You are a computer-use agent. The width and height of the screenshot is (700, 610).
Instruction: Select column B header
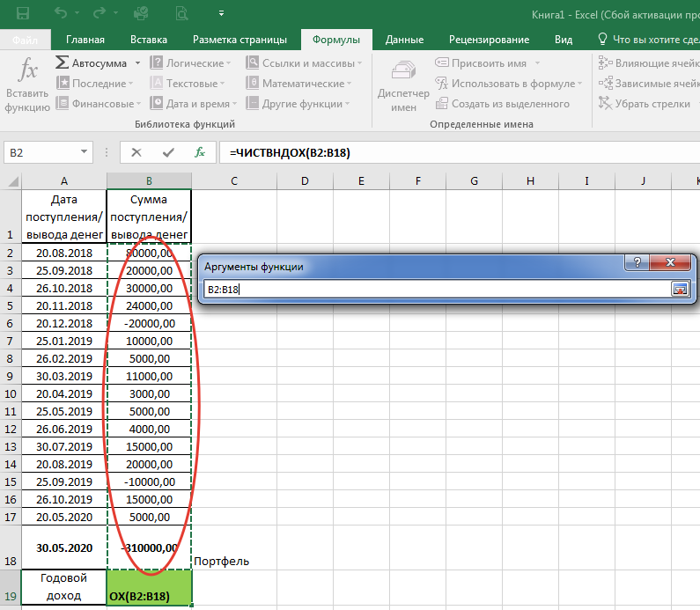click(x=149, y=181)
